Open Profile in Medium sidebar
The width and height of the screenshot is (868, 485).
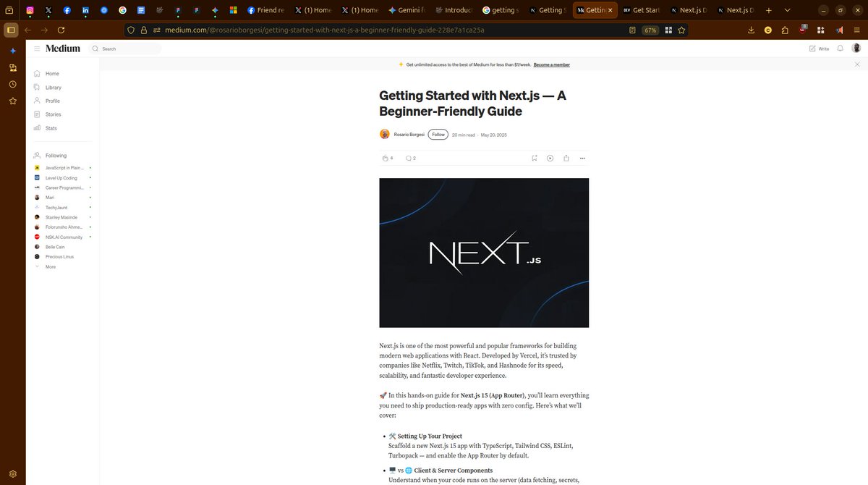(47, 101)
